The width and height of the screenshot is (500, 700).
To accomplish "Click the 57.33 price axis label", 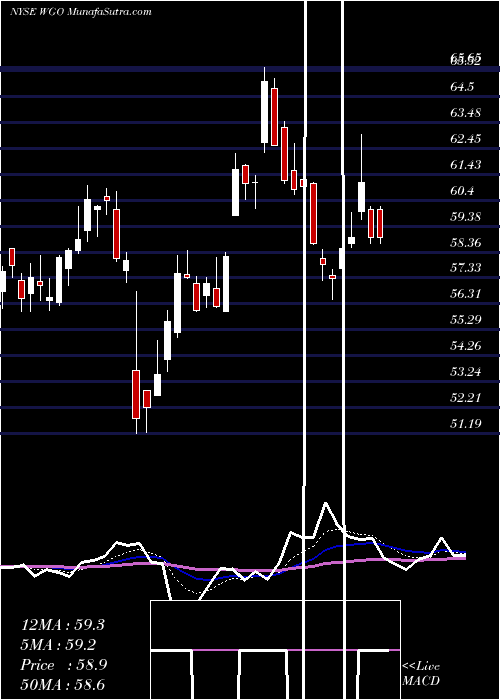I will (x=466, y=267).
